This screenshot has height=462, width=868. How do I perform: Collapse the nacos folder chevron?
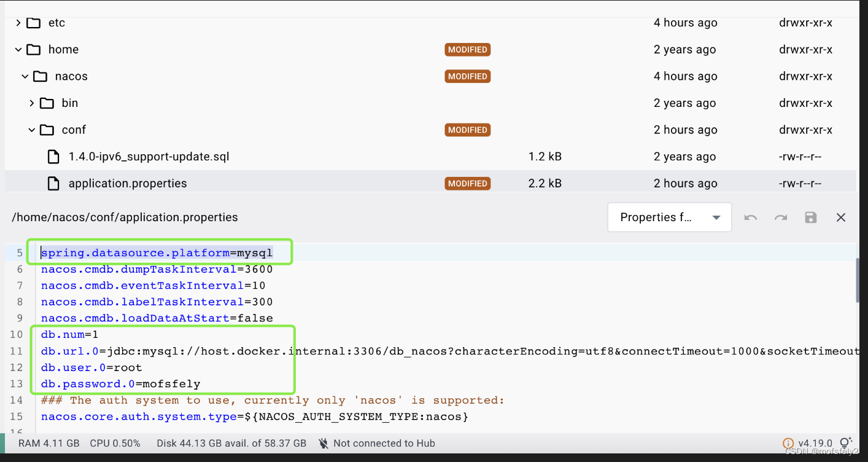click(25, 76)
